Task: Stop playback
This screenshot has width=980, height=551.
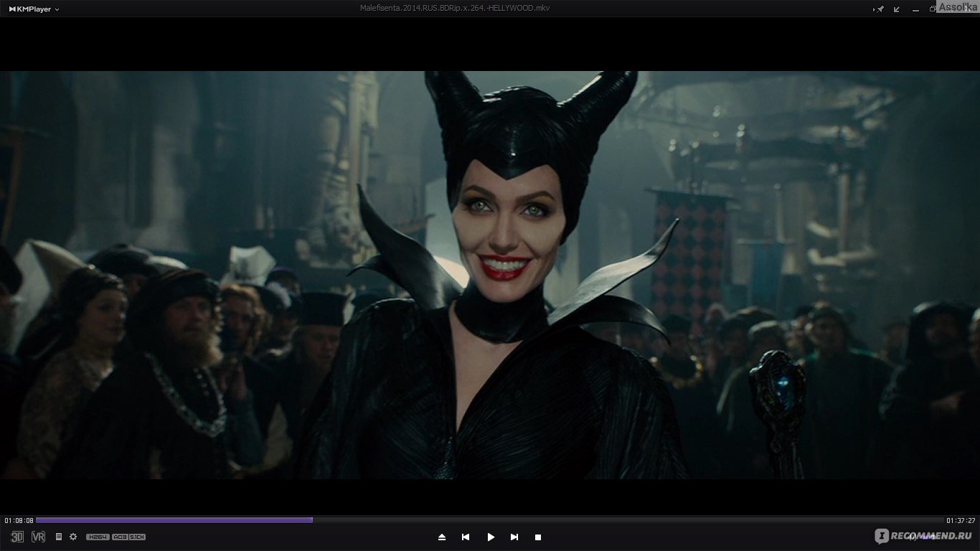Action: coord(538,537)
